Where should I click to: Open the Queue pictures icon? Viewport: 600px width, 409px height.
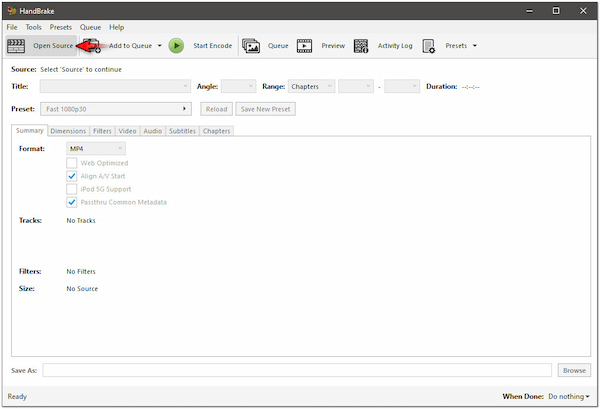coord(251,45)
